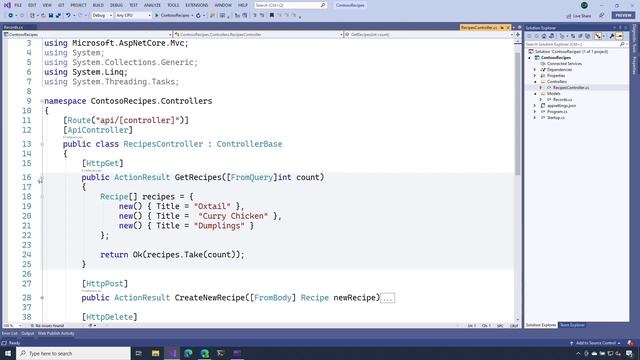Toggle bookmark icon in the toolbar
The image size is (640, 360).
pyautogui.click(x=271, y=16)
